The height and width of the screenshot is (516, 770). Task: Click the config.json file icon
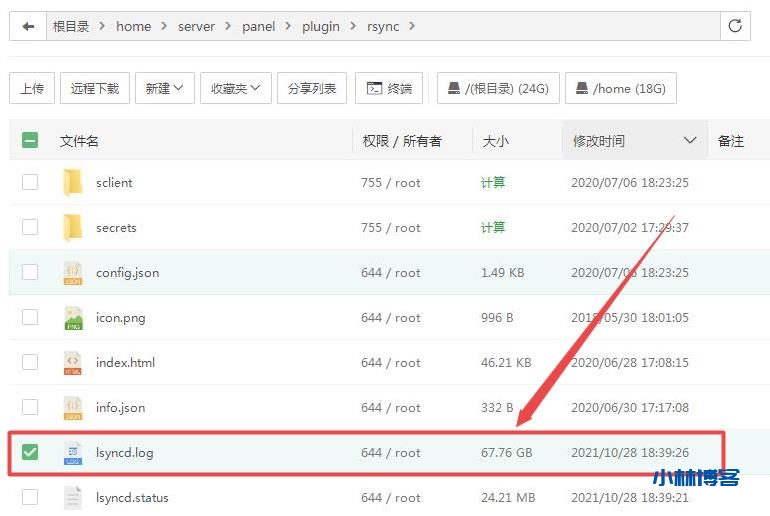click(x=73, y=272)
